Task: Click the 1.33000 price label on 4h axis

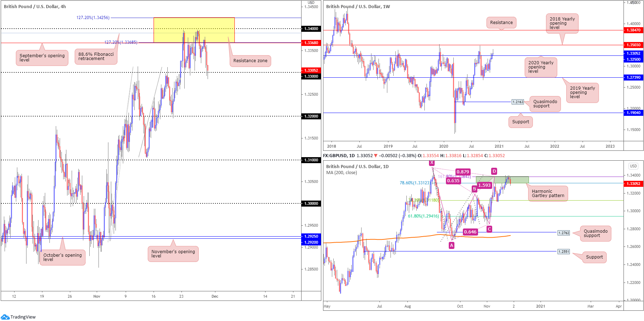Action: [311, 76]
